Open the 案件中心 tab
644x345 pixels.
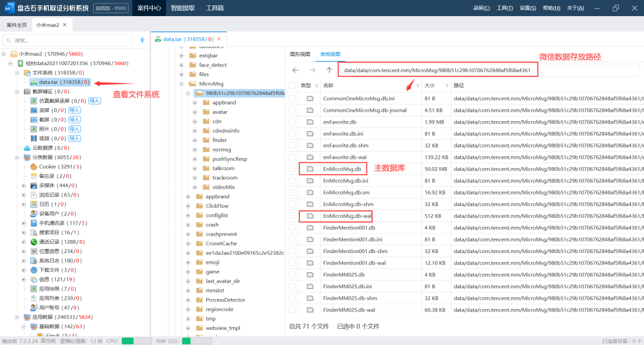[149, 8]
